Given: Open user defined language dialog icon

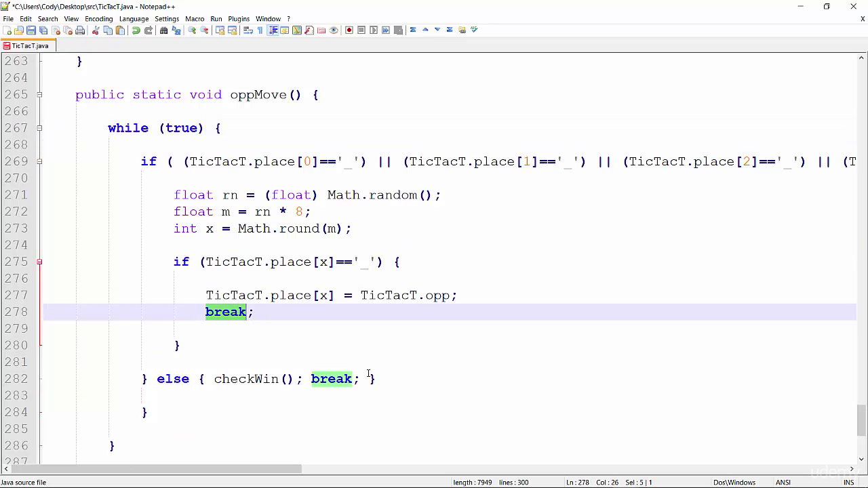Looking at the screenshot, I should (x=285, y=30).
